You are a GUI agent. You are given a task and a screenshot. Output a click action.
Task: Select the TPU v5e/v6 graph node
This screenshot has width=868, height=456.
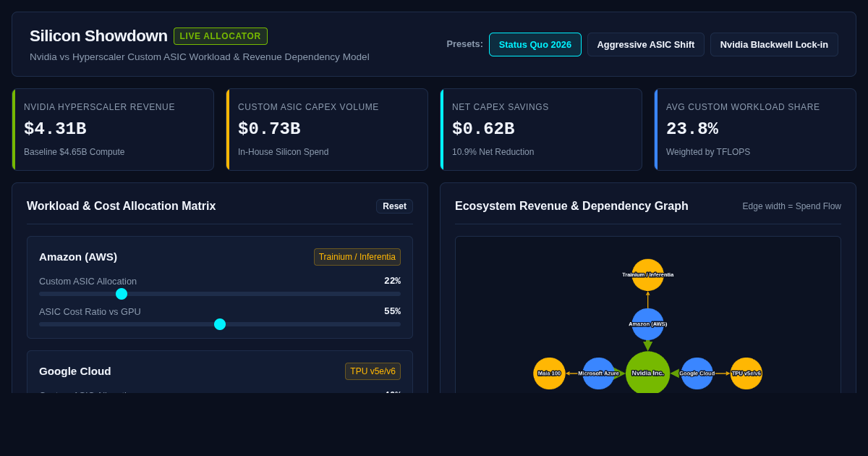(746, 373)
